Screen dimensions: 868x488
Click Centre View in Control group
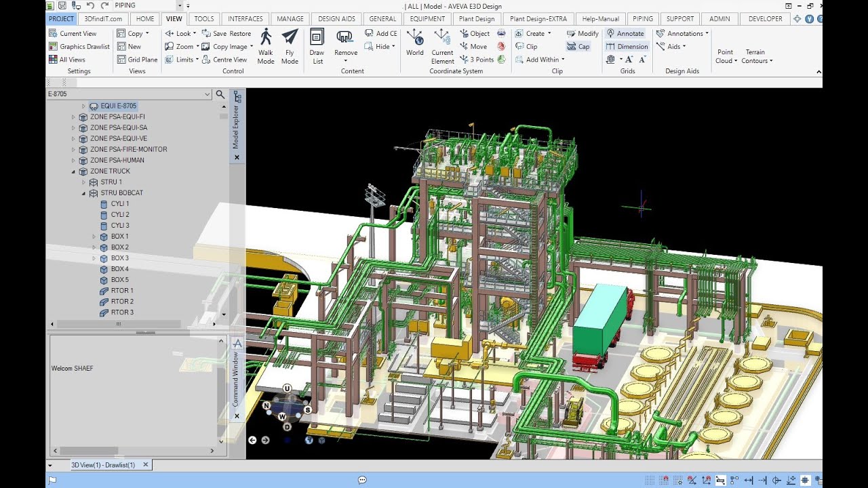click(224, 59)
